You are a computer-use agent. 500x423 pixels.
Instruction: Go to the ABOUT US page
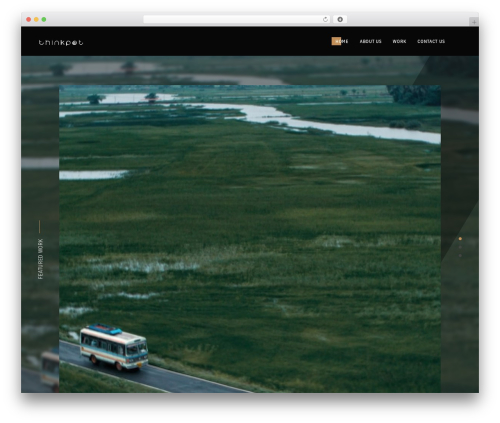pos(370,41)
